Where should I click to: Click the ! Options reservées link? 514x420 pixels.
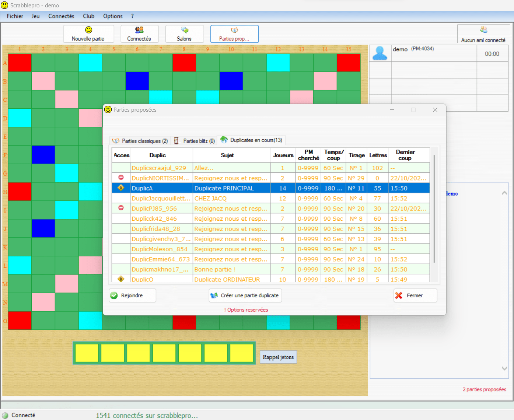(246, 310)
